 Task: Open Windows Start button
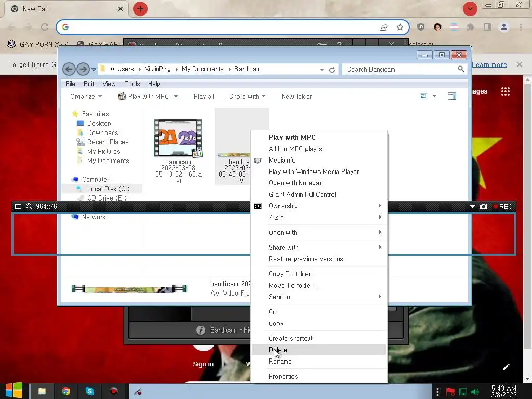(x=14, y=391)
